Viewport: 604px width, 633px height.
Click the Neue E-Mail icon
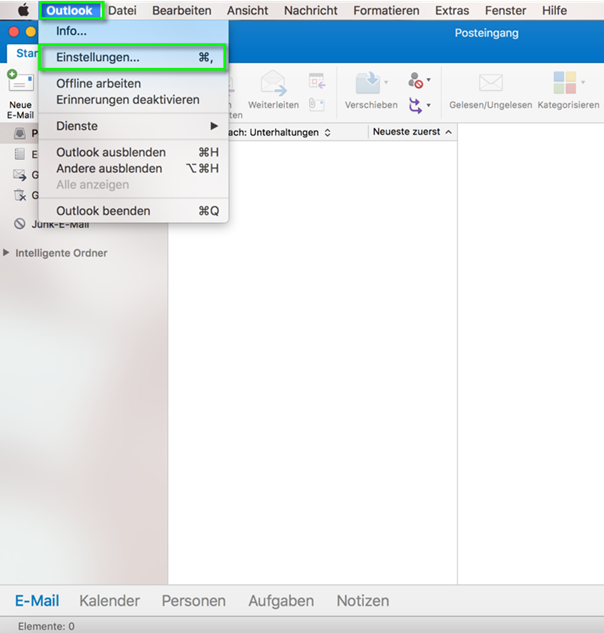tap(21, 81)
